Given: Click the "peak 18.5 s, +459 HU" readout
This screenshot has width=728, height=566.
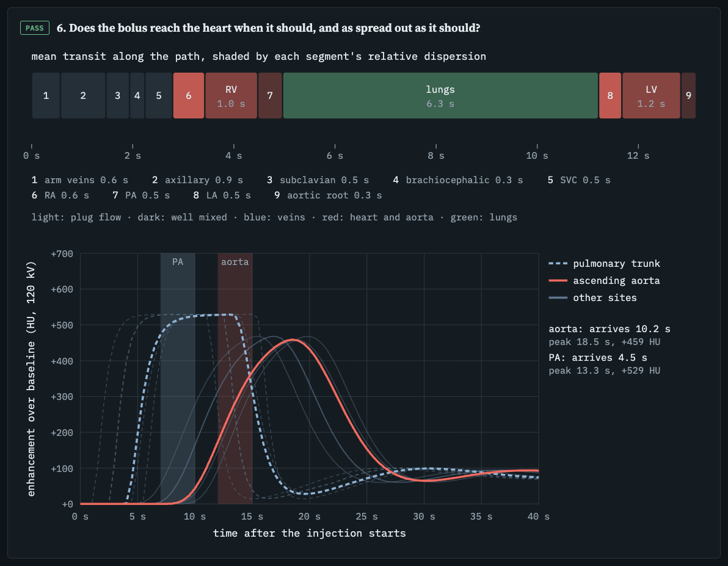Looking at the screenshot, I should (605, 342).
